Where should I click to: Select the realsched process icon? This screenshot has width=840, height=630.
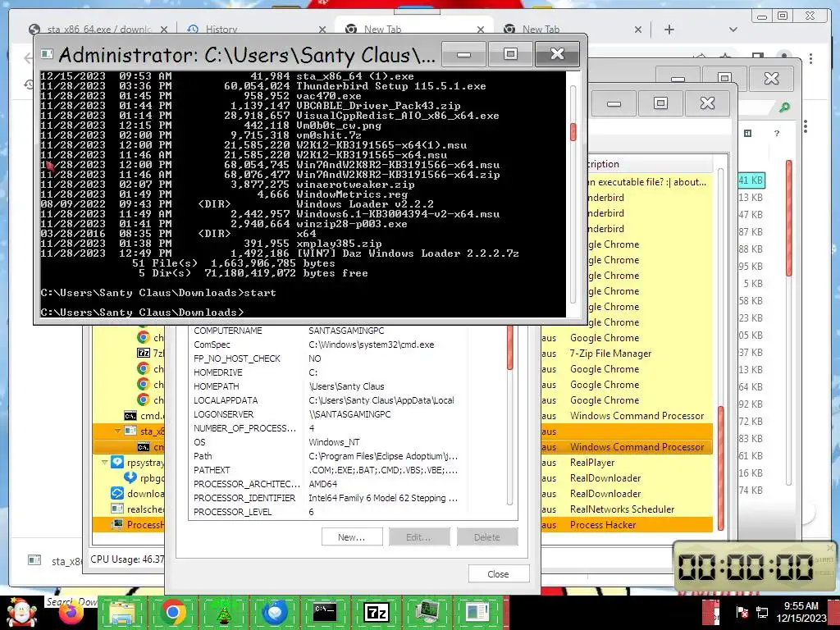[117, 509]
